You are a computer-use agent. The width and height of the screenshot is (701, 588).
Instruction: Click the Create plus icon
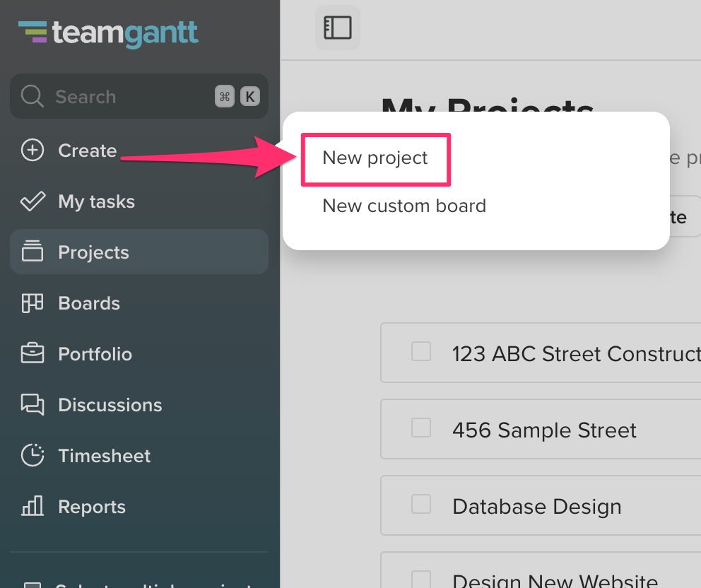tap(33, 151)
